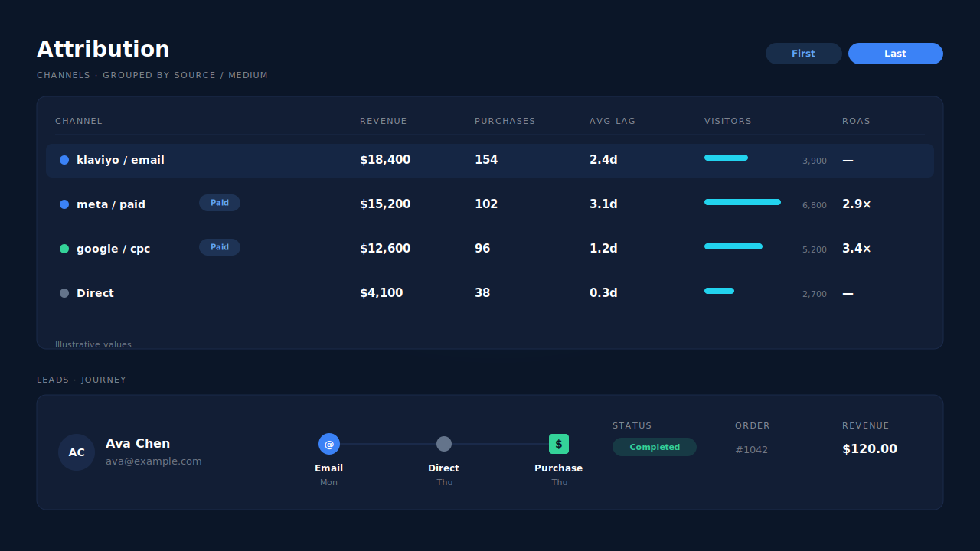Click the blue dot beside klaviyo / email

click(x=64, y=160)
